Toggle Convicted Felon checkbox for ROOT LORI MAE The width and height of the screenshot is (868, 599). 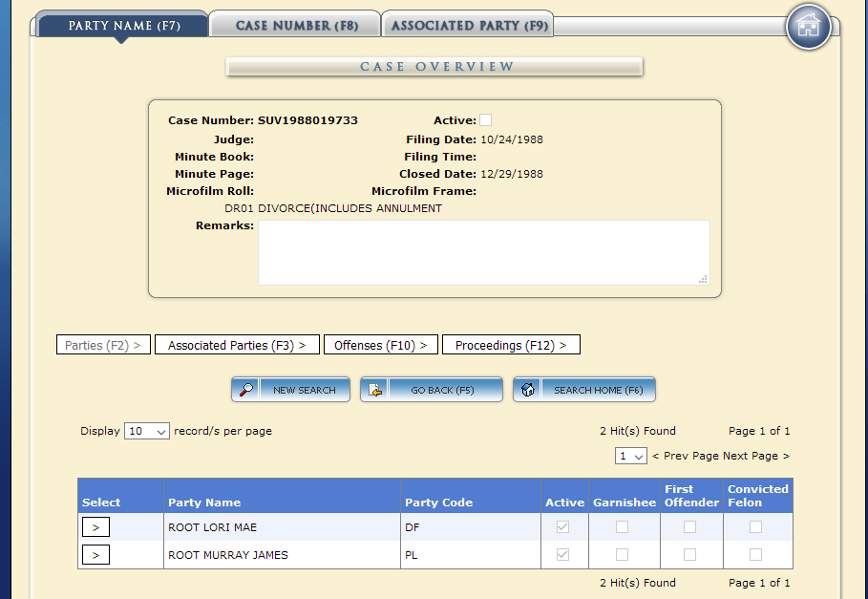point(755,527)
